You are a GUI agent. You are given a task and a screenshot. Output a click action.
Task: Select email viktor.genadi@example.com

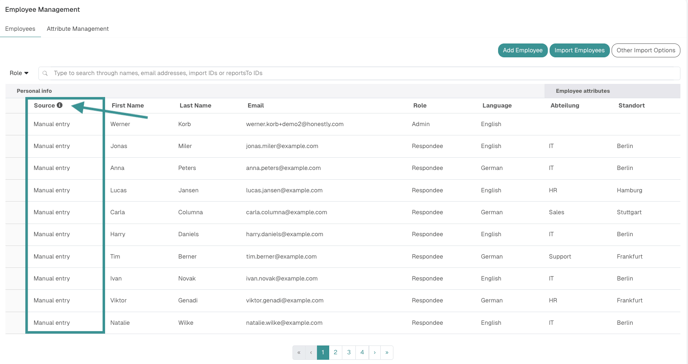(x=285, y=300)
